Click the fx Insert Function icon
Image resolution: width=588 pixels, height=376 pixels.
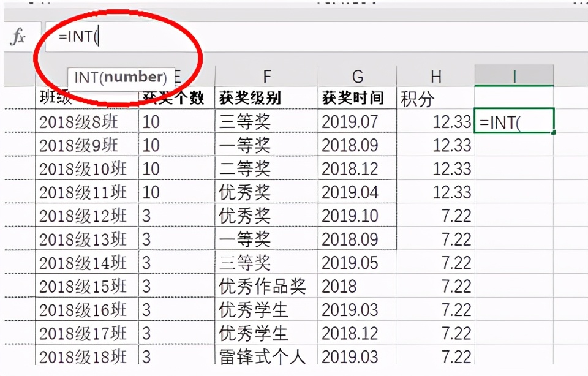click(x=19, y=36)
